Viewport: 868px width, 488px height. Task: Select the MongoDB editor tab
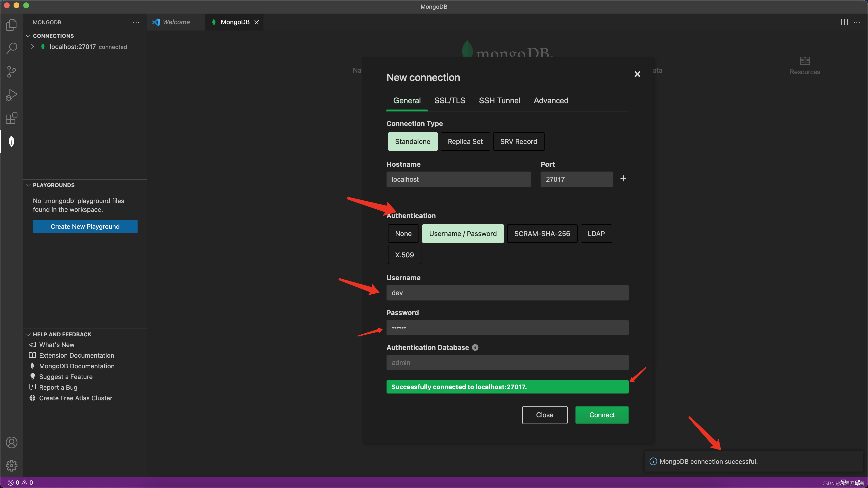click(234, 22)
